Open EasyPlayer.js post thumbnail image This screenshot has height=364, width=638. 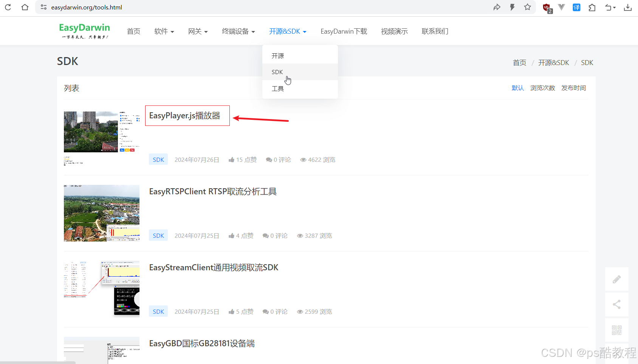102,138
